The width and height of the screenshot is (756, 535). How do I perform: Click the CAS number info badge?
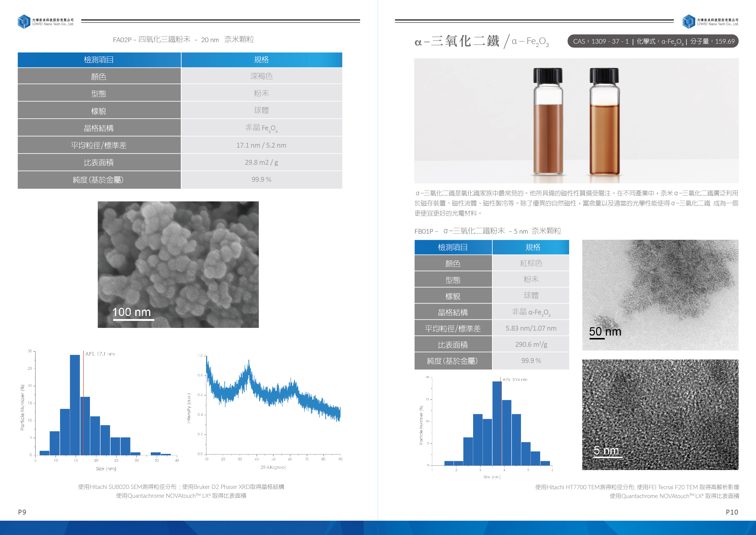tap(653, 41)
